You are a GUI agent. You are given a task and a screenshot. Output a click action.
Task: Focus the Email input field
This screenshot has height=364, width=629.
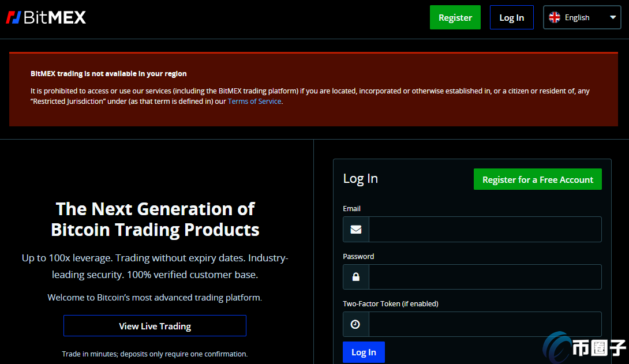pos(485,230)
